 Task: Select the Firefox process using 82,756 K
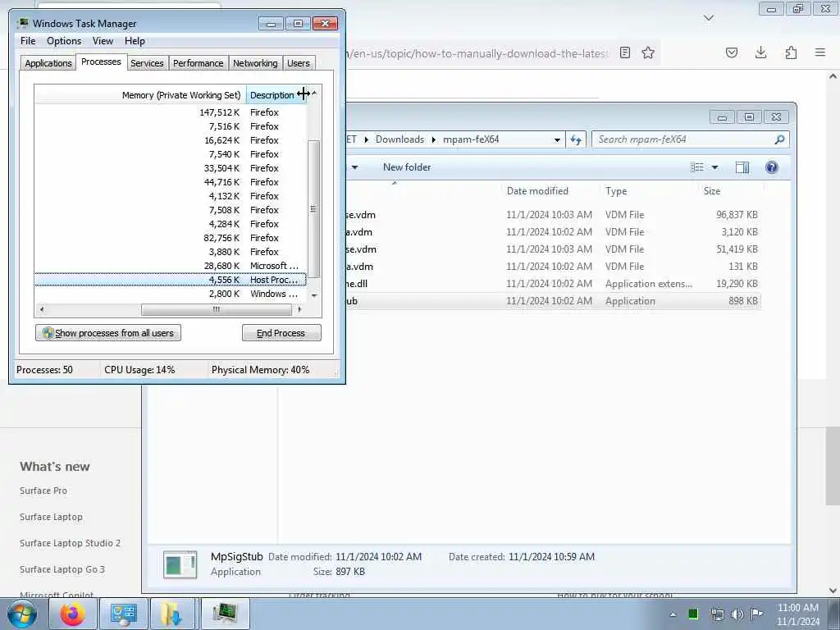point(171,238)
